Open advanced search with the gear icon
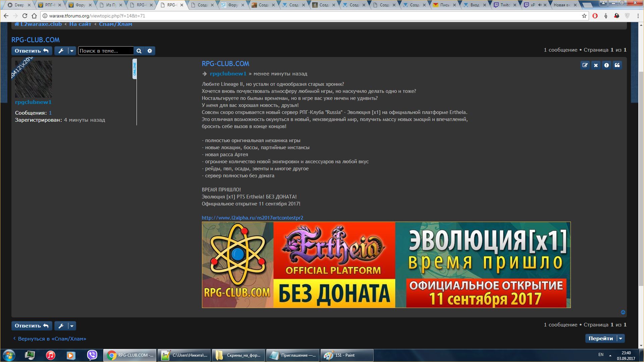The height and width of the screenshot is (362, 644). click(x=150, y=51)
